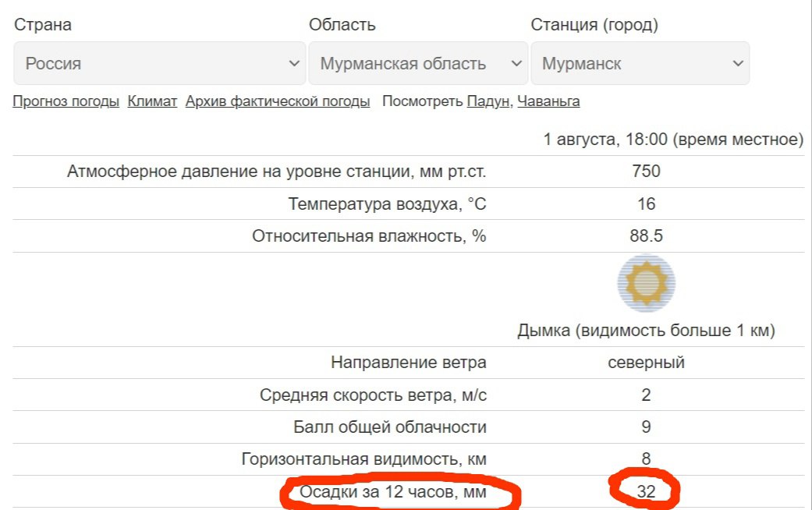Select the Температура воздуха row label
Screen dimensions: 812x510
(x=387, y=204)
